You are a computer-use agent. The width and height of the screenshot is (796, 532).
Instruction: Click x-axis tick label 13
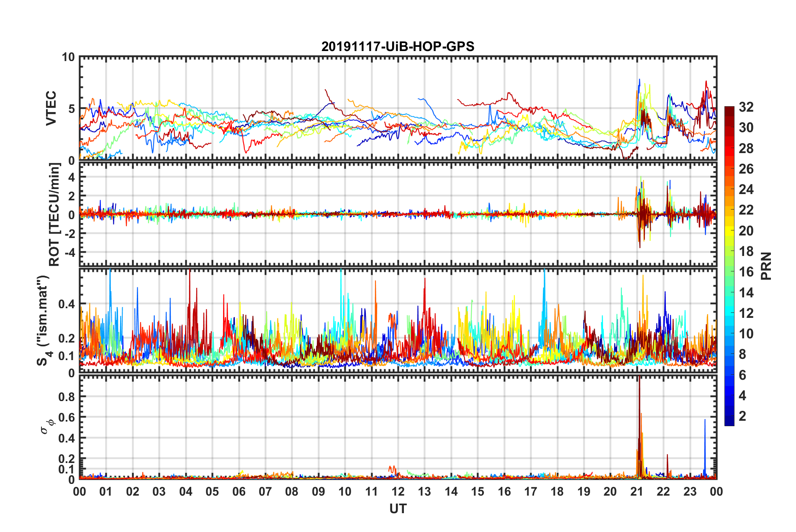[424, 491]
